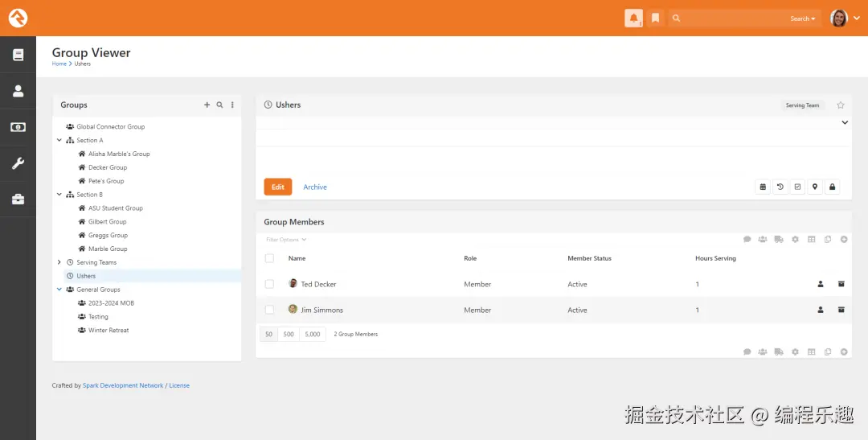
Task: Open the Admin Tools wrench icon
Action: 18,163
